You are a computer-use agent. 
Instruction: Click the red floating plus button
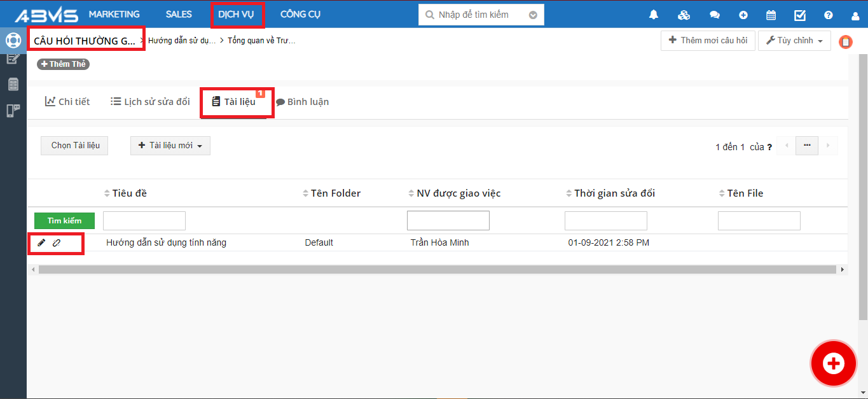point(832,363)
